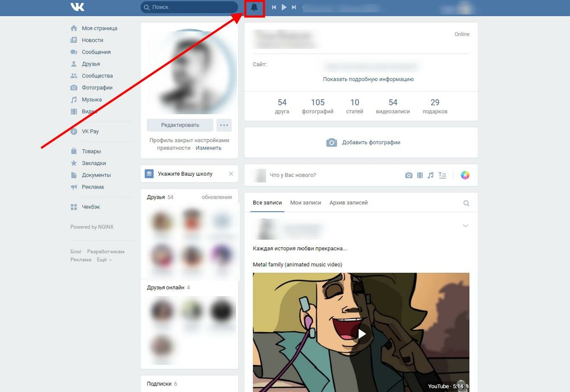Viewport: 570px width, 392px height.
Task: Click the Metal family (animated music video) title
Action: [297, 264]
